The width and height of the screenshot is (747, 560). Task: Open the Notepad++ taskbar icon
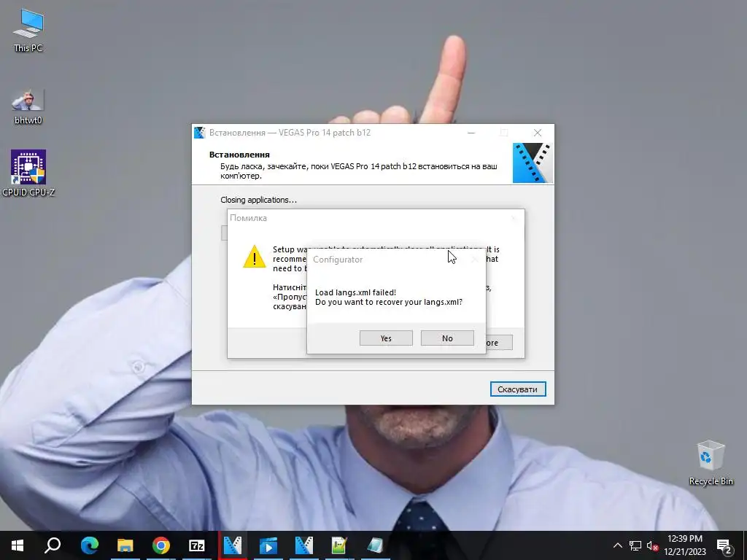(x=339, y=545)
